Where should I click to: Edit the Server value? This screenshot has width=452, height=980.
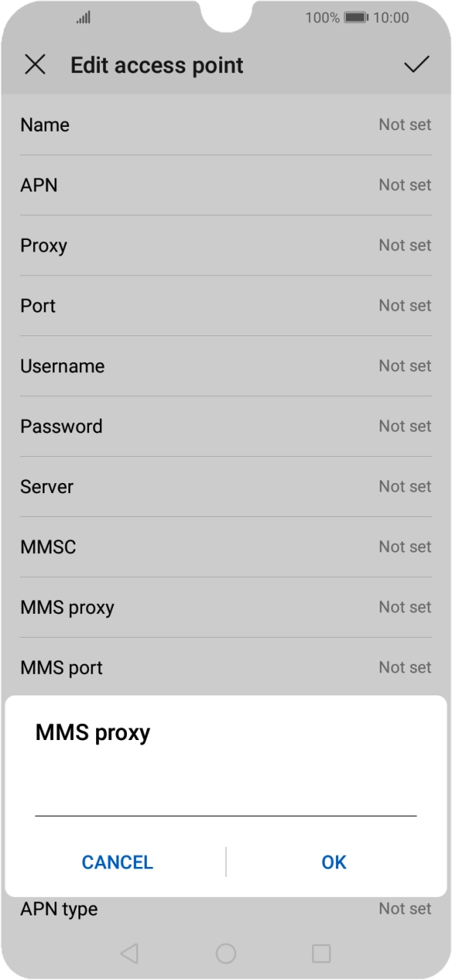coord(226,486)
